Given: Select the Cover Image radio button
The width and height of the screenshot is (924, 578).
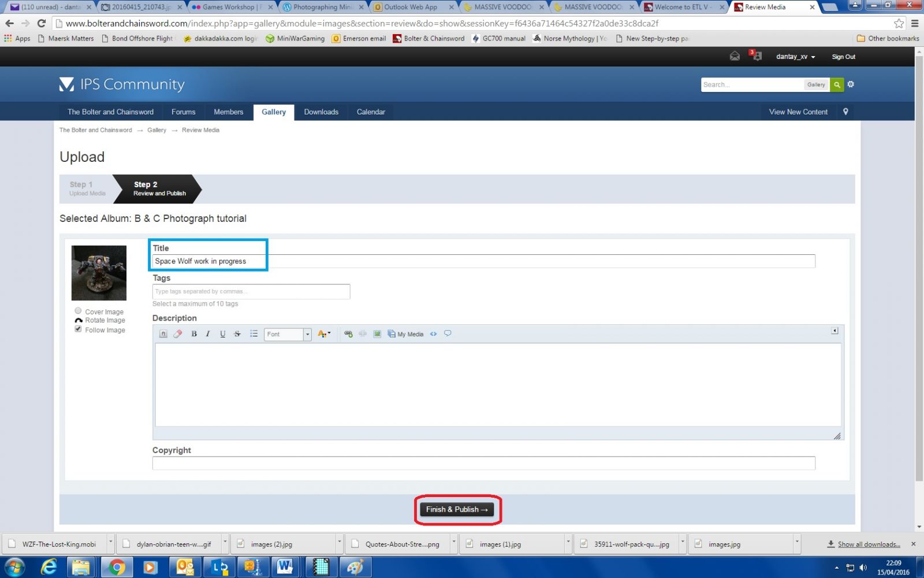Looking at the screenshot, I should click(78, 311).
